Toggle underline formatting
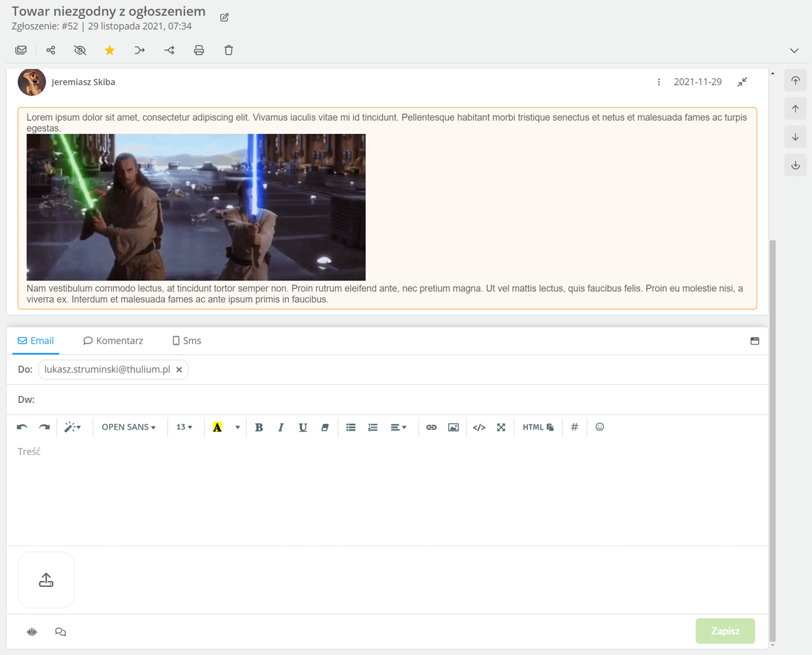812x655 pixels. coord(303,427)
